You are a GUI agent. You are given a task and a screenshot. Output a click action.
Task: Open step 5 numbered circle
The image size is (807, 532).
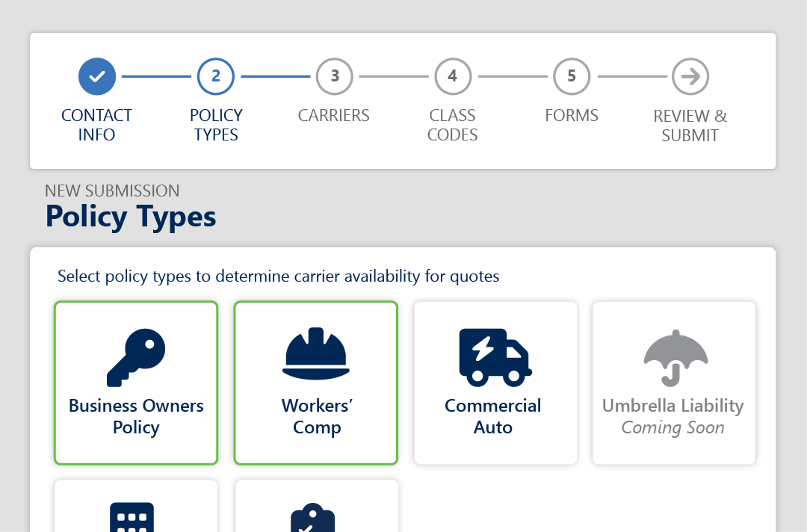click(x=572, y=76)
